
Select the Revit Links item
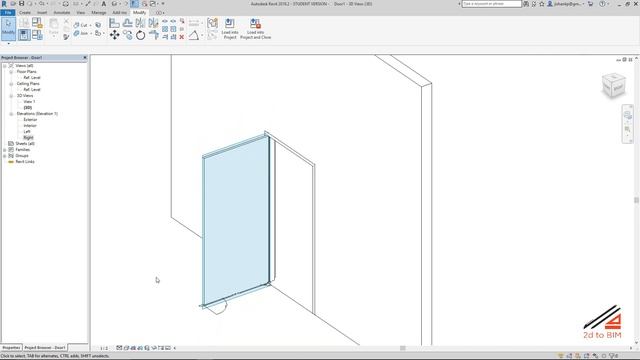pos(25,162)
